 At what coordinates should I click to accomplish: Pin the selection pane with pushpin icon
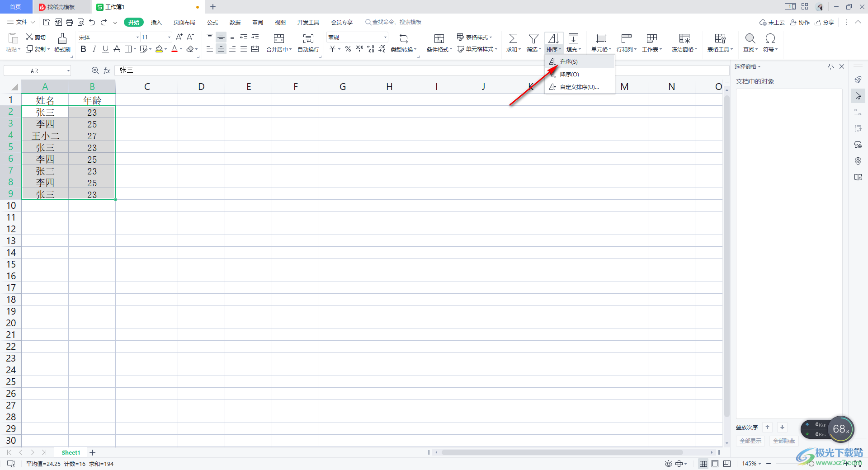[x=830, y=66]
